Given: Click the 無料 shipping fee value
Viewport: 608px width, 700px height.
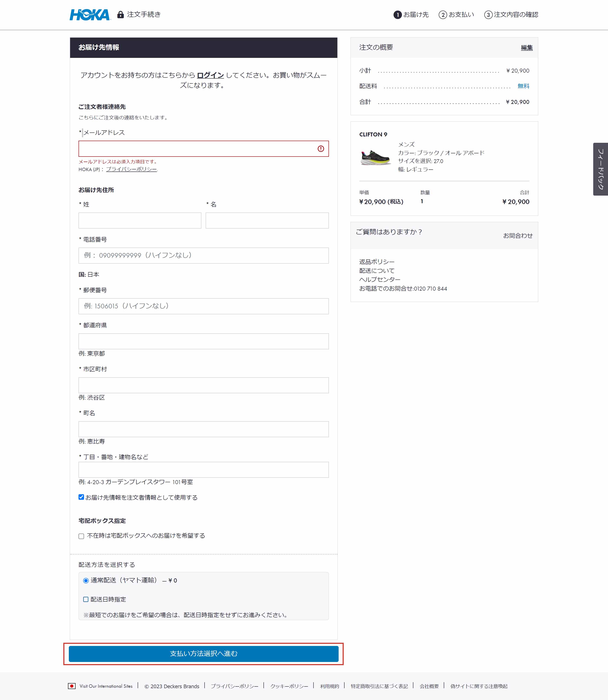Looking at the screenshot, I should tap(523, 86).
